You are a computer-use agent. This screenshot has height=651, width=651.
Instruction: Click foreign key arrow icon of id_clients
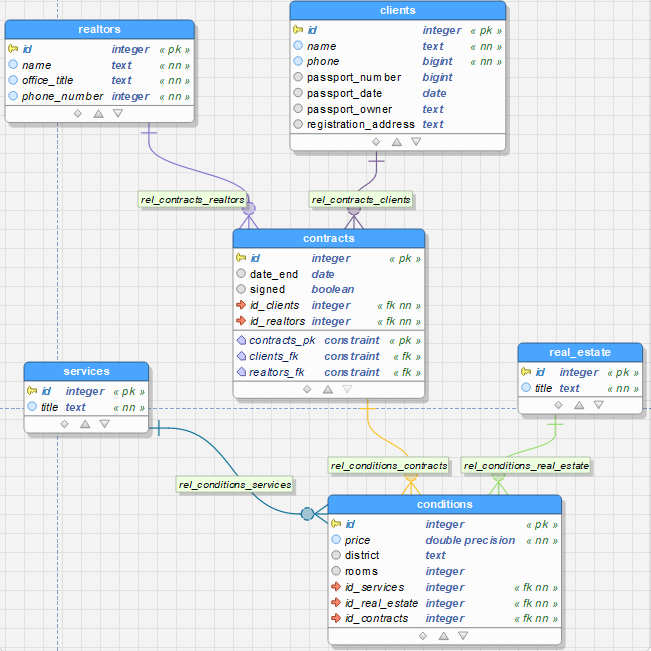point(241,305)
